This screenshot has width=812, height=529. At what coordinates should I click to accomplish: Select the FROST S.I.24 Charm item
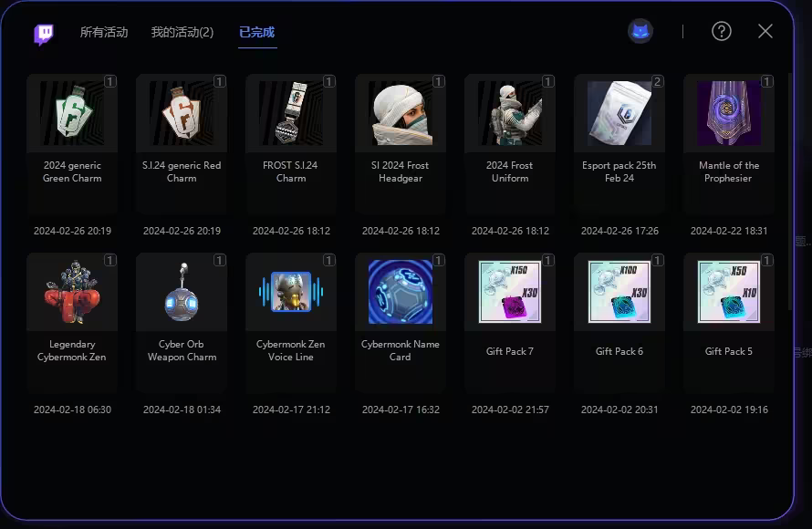point(291,144)
